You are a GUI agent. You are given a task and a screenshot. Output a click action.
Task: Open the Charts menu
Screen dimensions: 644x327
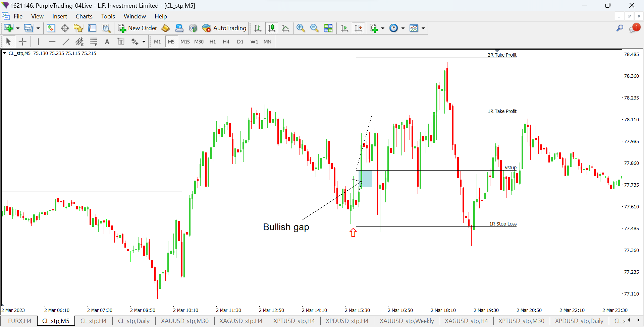pos(84,16)
